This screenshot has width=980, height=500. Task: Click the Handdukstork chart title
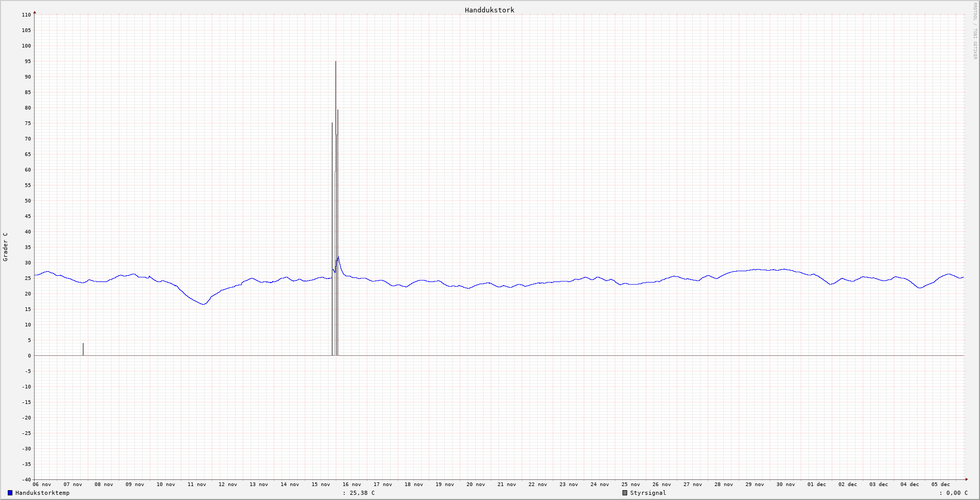489,10
